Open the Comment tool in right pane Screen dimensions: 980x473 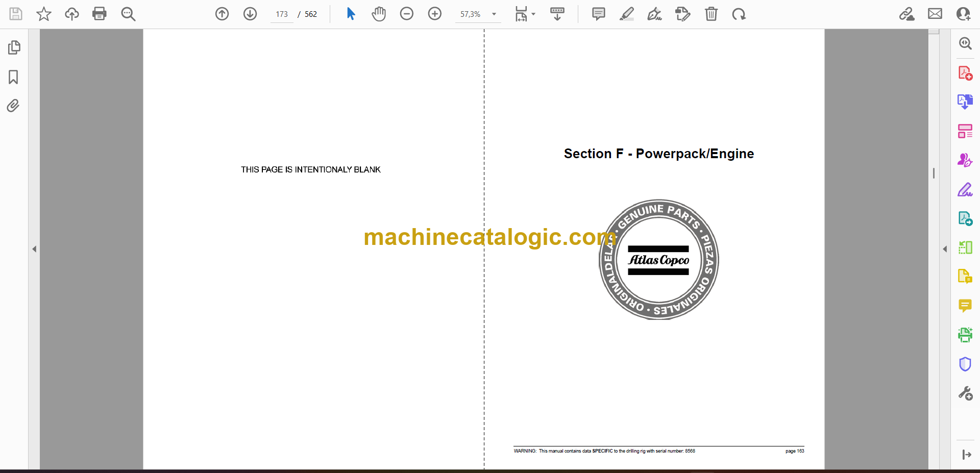coord(965,306)
